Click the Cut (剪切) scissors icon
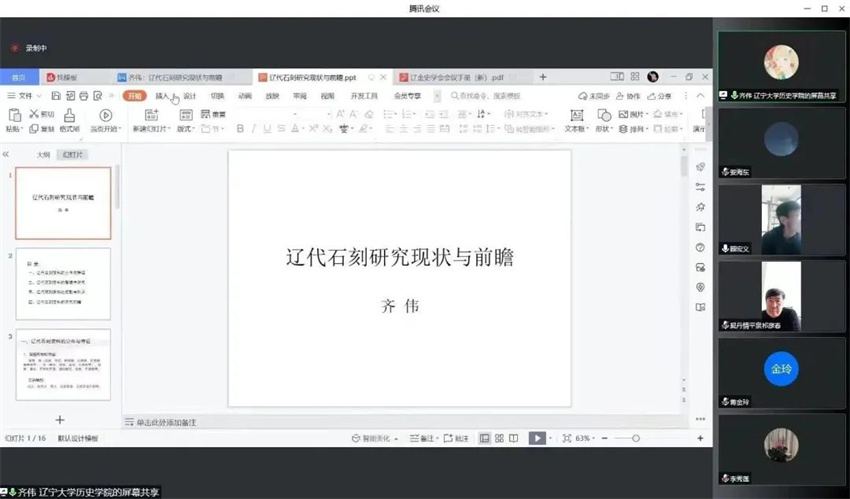The width and height of the screenshot is (850, 499). [x=34, y=114]
